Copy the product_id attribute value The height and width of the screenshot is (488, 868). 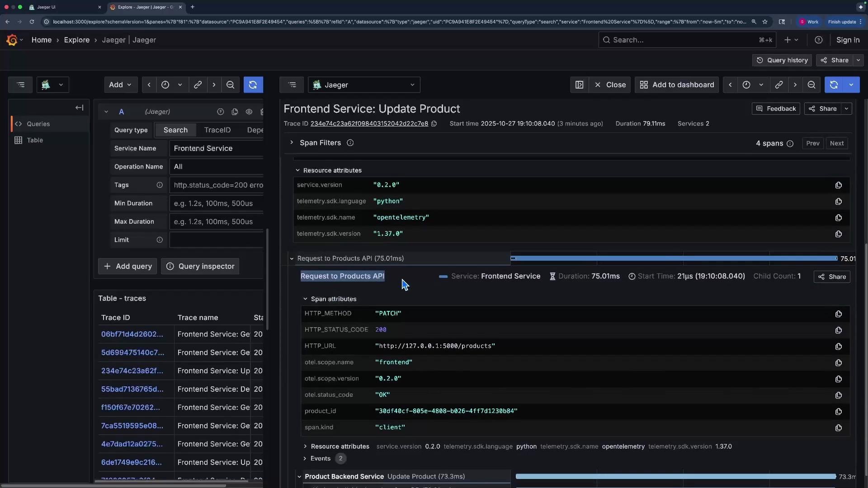838,412
